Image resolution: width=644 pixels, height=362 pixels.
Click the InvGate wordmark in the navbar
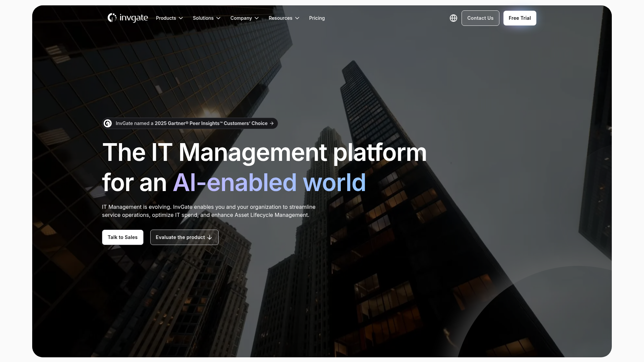[x=133, y=18]
